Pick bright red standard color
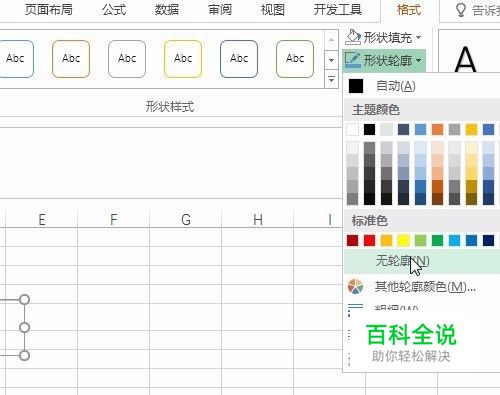 (369, 240)
